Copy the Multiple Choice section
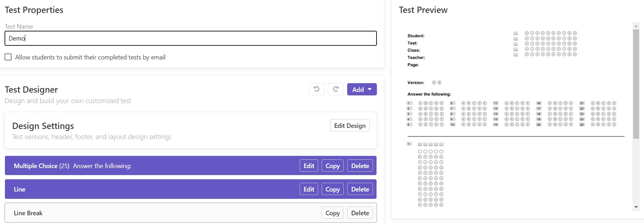 (332, 166)
